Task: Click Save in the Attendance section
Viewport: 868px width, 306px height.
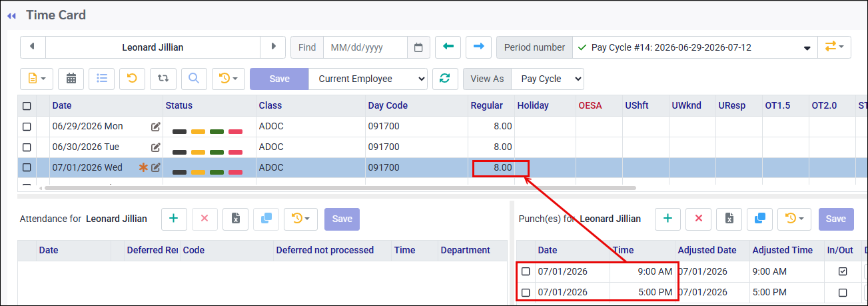Action: 342,219
